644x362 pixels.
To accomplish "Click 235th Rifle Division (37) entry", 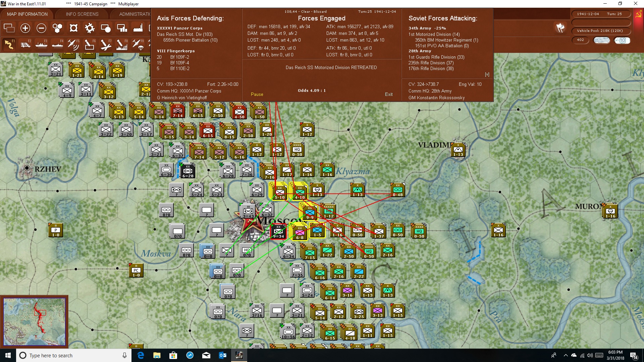I will (x=431, y=63).
